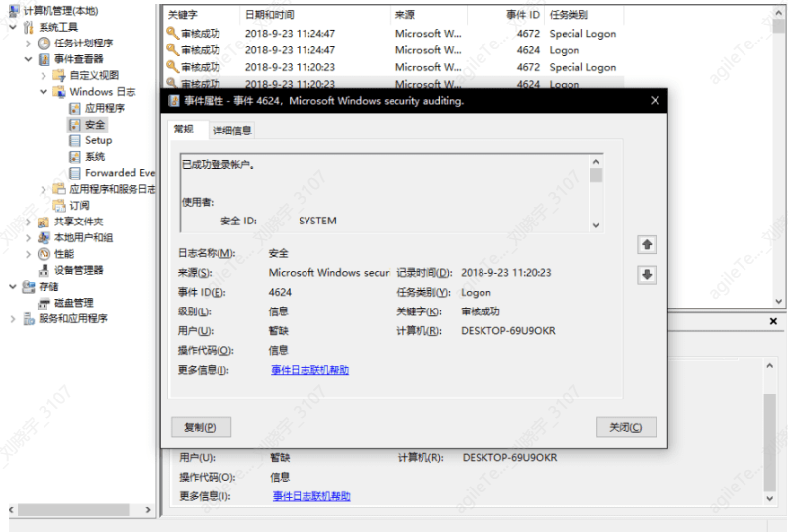This screenshot has height=532, width=788.
Task: Click the 来源 column header
Action: (x=429, y=15)
